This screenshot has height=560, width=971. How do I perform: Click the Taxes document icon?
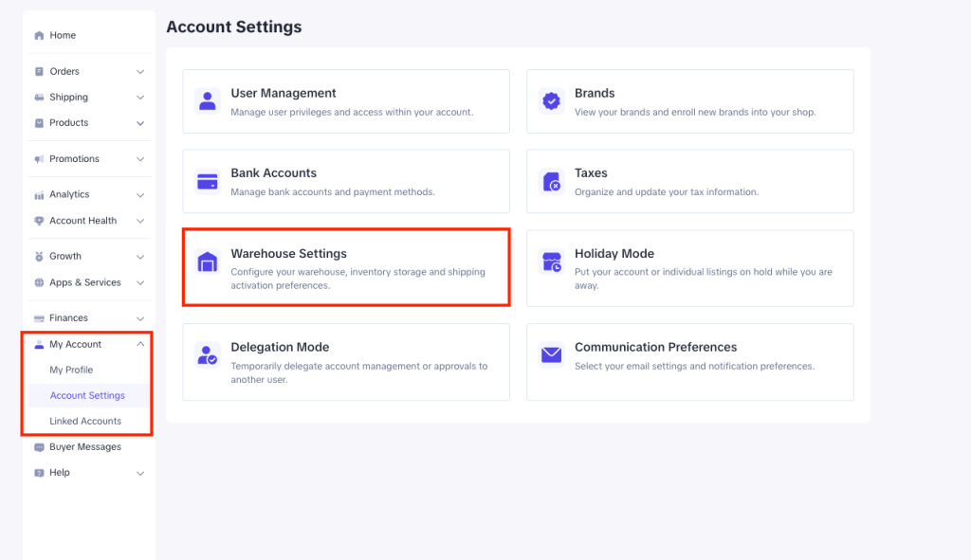pyautogui.click(x=551, y=181)
